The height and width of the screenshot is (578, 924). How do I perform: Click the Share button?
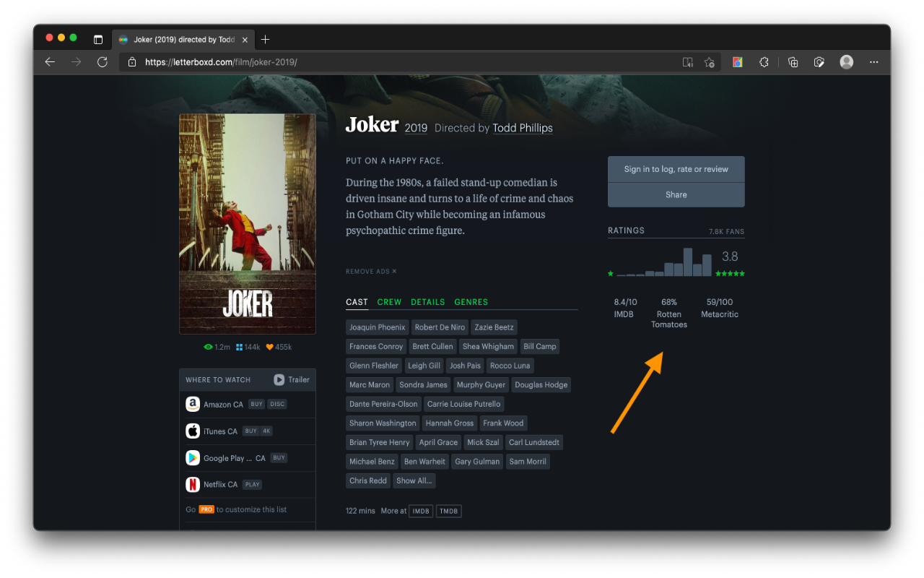pyautogui.click(x=676, y=195)
